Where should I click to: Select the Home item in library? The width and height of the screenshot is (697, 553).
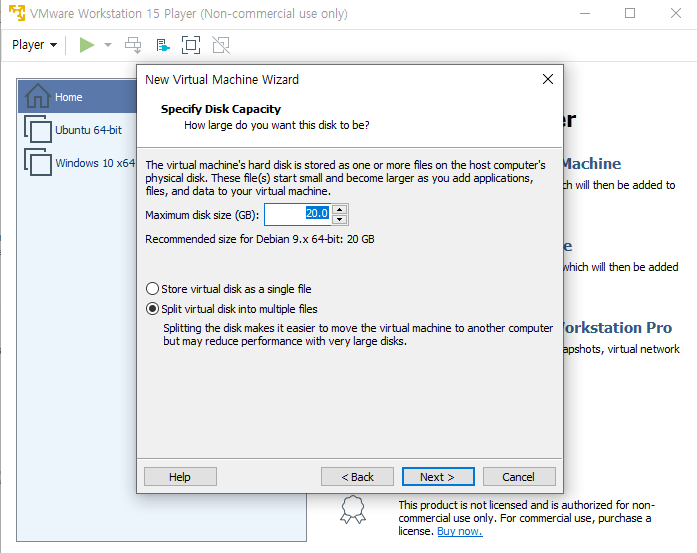[x=77, y=96]
